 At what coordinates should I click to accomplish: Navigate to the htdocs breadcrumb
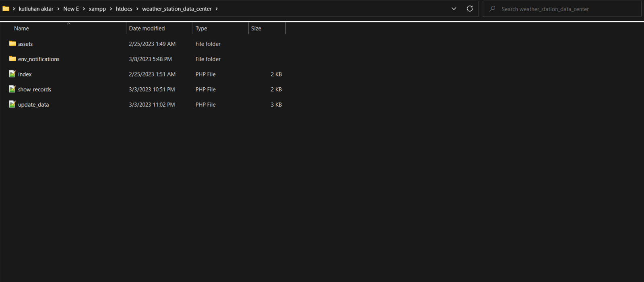pos(124,9)
